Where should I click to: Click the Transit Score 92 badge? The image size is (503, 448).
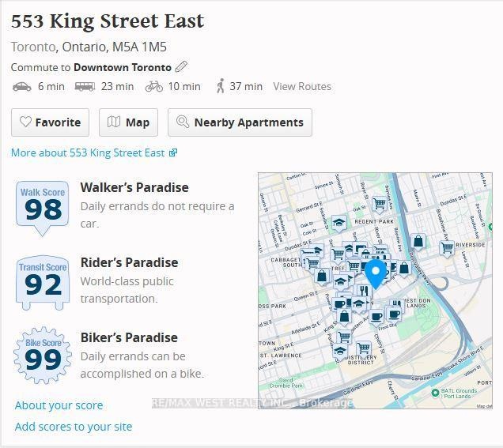pos(43,281)
